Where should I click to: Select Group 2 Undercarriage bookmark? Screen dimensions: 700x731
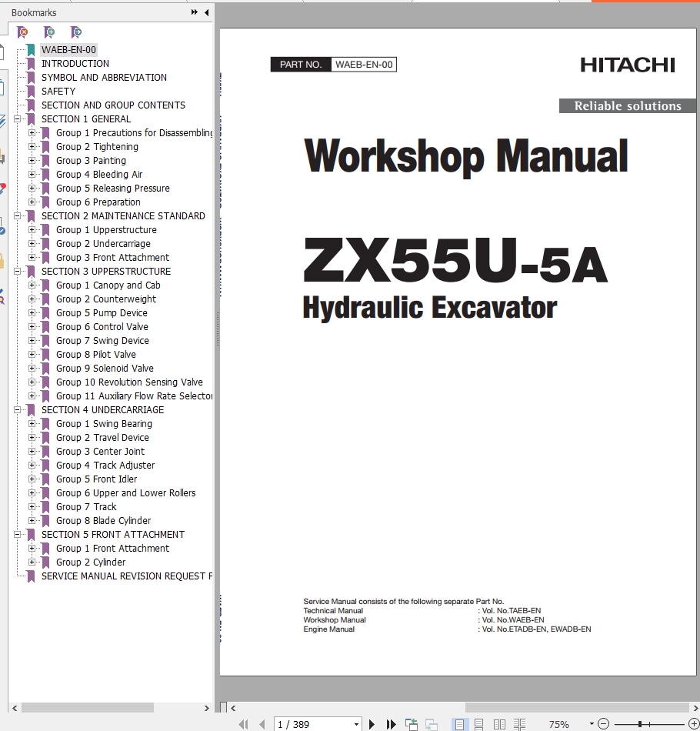(x=104, y=243)
